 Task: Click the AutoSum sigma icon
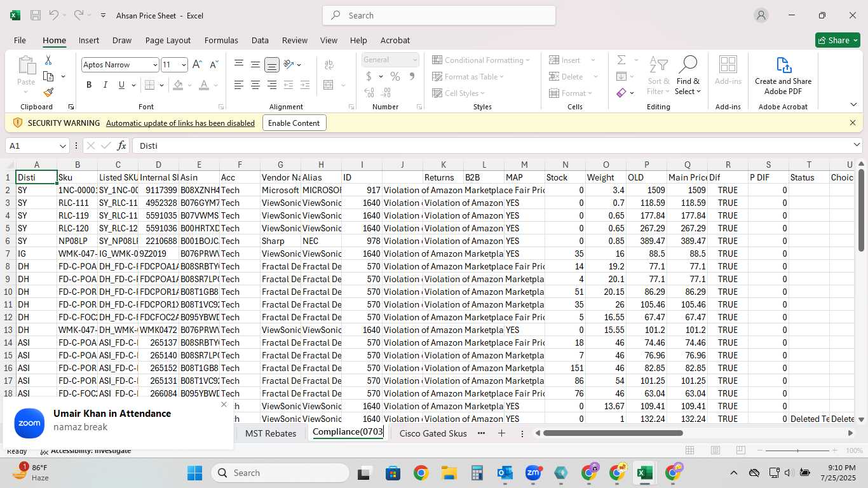pos(621,60)
